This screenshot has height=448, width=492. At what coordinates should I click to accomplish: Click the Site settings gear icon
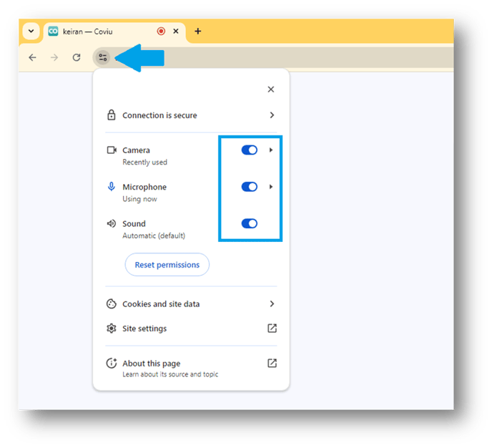click(112, 328)
